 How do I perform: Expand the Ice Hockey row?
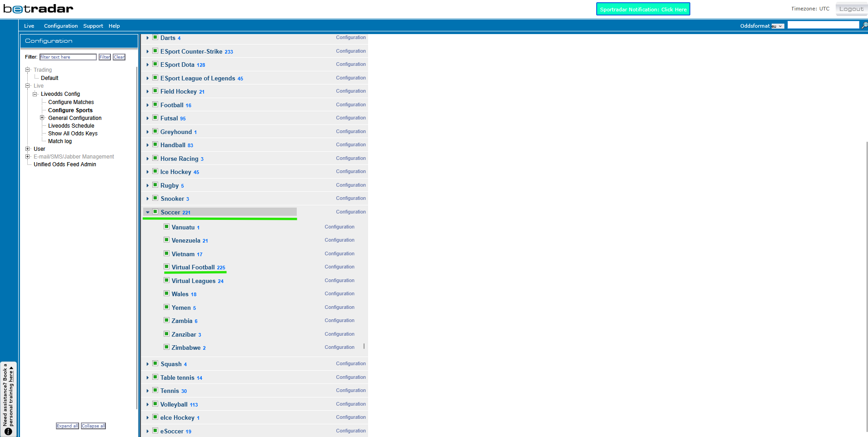click(148, 172)
